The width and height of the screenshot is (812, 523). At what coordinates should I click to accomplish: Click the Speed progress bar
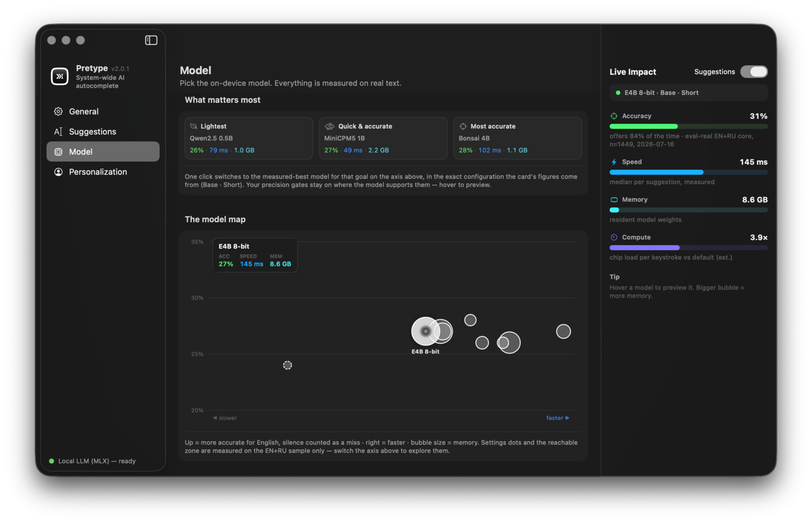pyautogui.click(x=689, y=172)
